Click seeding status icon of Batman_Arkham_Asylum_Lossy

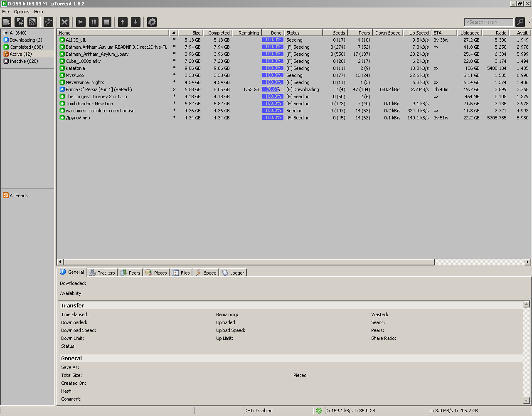pyautogui.click(x=62, y=54)
